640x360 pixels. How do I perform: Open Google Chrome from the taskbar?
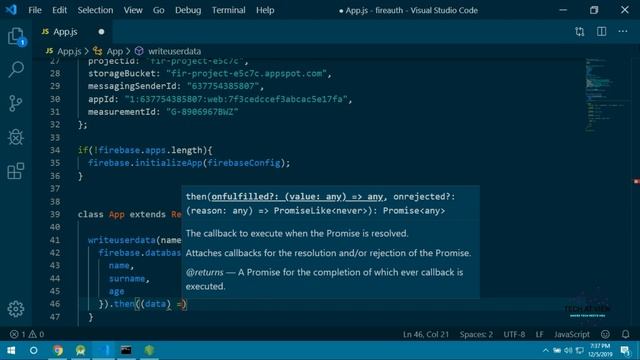[x=58, y=350]
